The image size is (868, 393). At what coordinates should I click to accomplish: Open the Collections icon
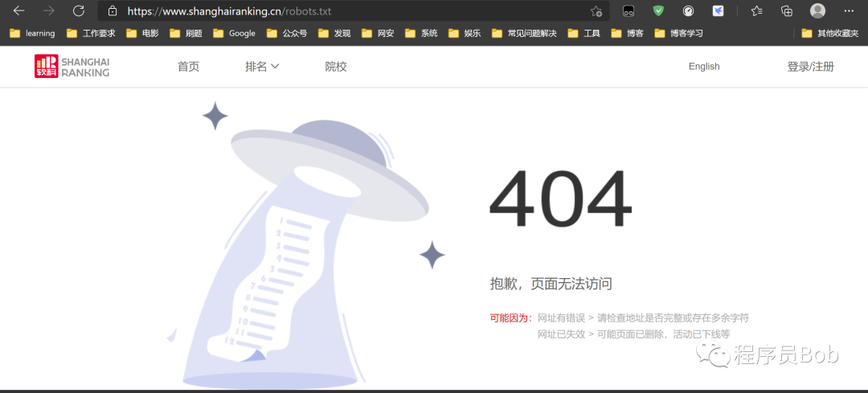click(x=787, y=10)
